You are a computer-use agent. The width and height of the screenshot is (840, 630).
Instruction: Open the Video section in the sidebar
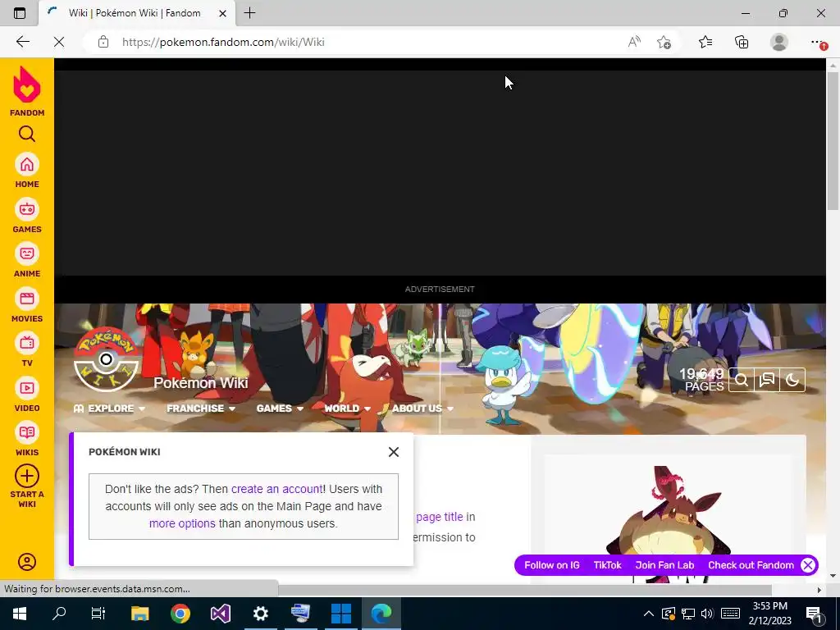click(27, 395)
